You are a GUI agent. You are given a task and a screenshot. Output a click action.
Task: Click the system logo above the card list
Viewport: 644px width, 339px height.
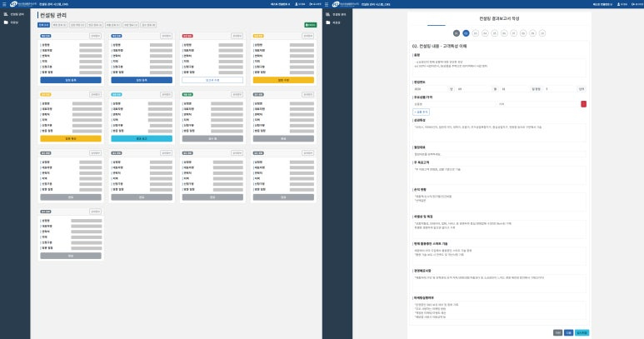[17, 4]
